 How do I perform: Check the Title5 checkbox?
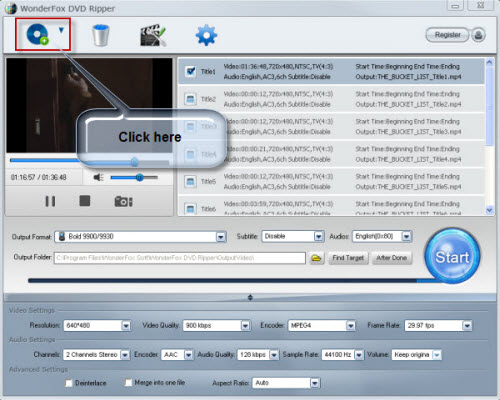[190, 181]
